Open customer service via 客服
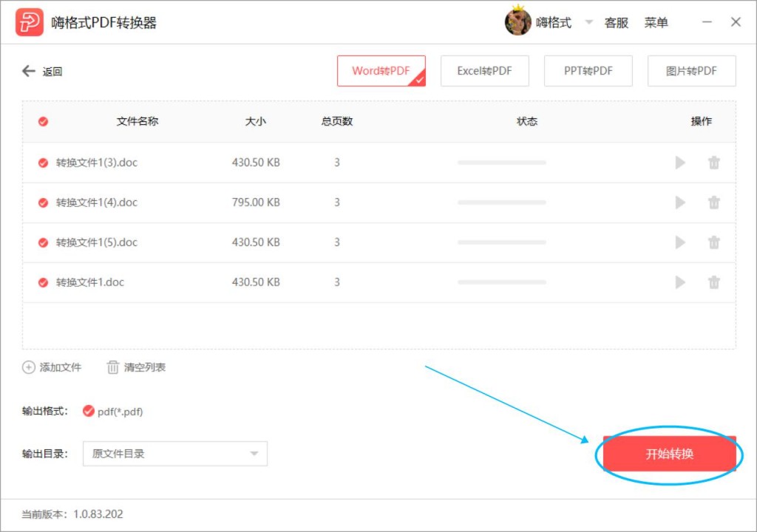 tap(617, 22)
